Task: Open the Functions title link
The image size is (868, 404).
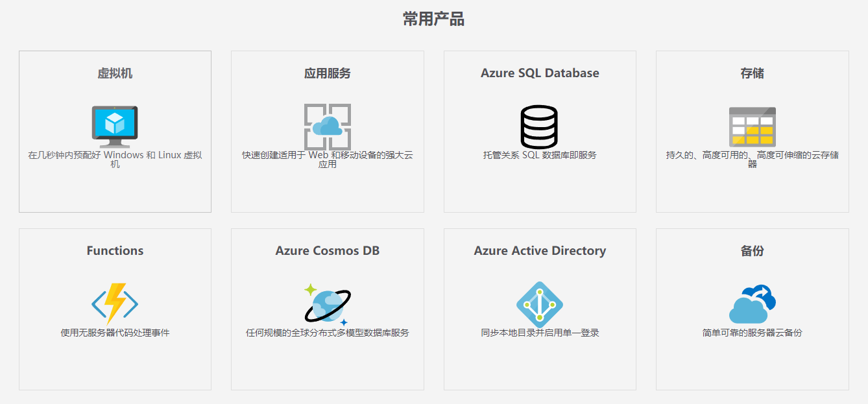Action: 115,251
